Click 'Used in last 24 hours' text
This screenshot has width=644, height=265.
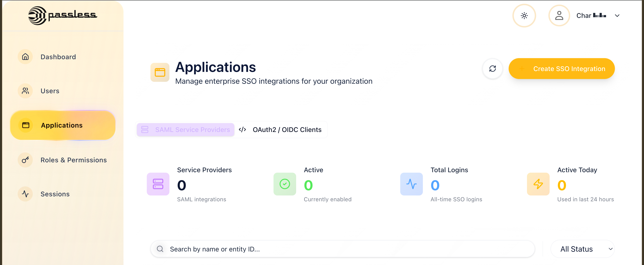click(586, 199)
